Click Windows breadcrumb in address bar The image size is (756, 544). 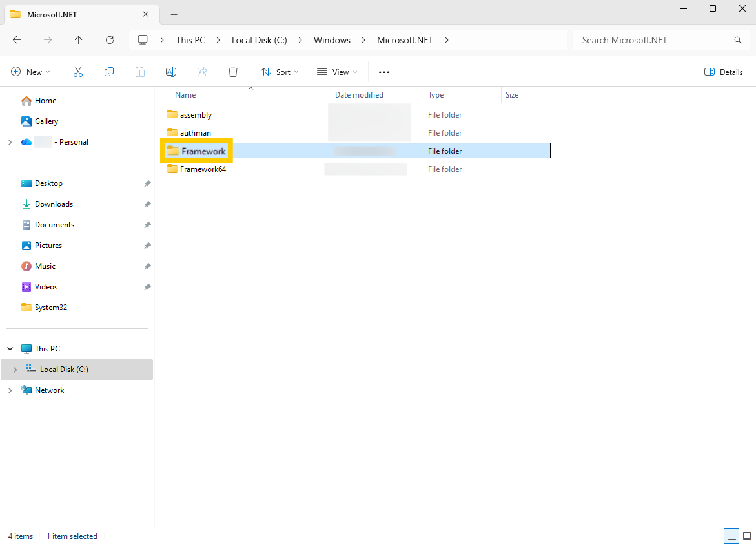point(332,40)
